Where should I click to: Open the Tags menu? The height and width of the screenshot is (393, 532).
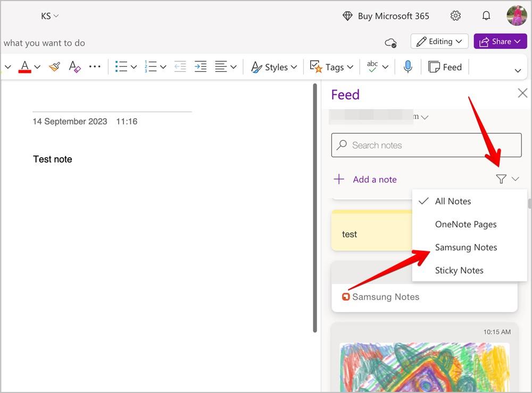coord(331,67)
